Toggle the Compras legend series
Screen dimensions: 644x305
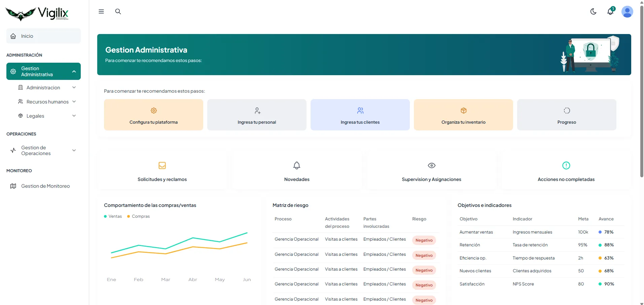coord(138,216)
